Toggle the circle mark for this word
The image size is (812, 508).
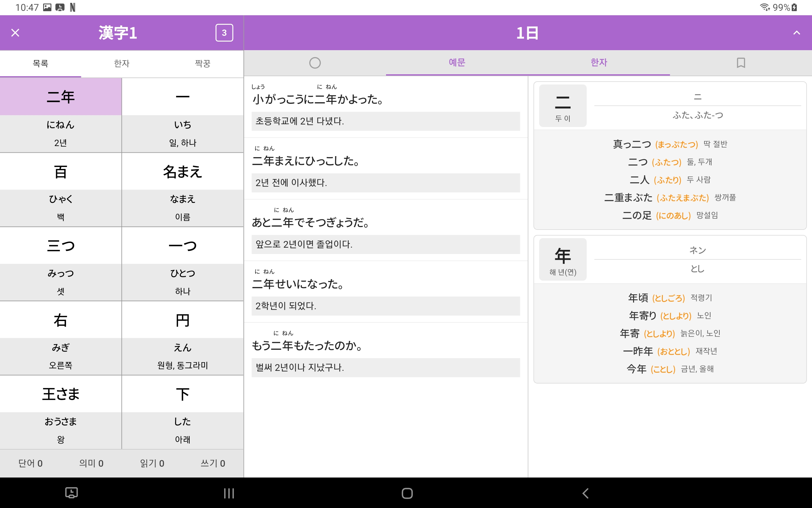pos(315,63)
